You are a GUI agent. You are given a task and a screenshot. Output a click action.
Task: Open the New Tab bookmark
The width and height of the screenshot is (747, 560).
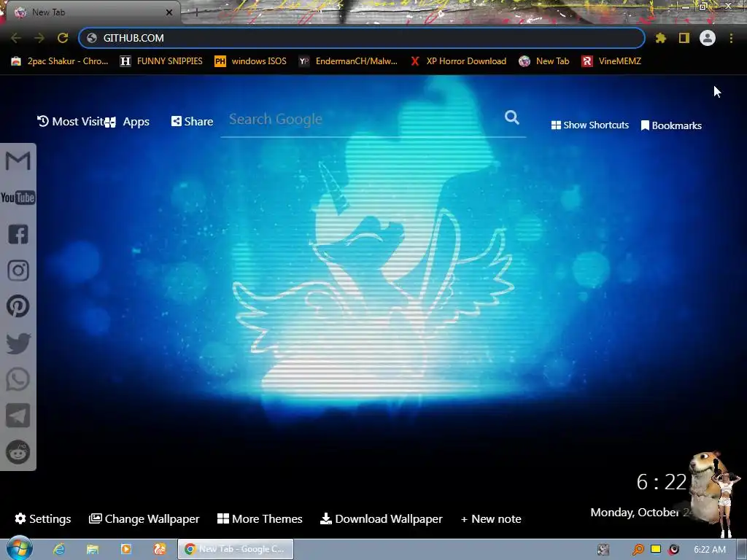coord(544,61)
